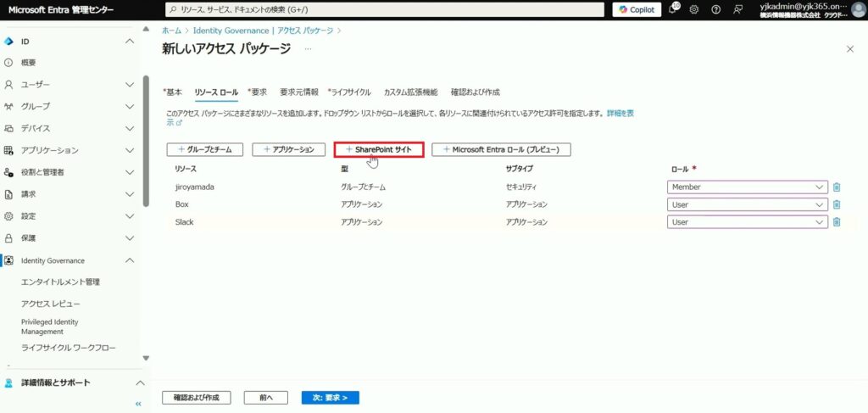Click the 設定 gear icon in the sidebar
The width and height of the screenshot is (868, 413).
tap(8, 216)
